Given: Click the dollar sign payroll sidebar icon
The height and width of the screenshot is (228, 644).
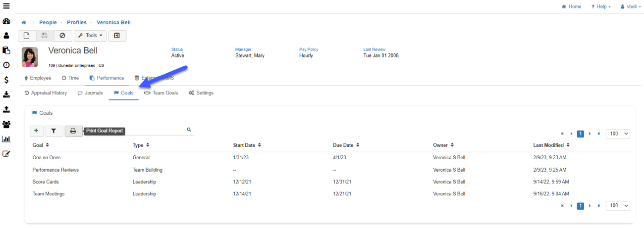Looking at the screenshot, I should point(6,80).
